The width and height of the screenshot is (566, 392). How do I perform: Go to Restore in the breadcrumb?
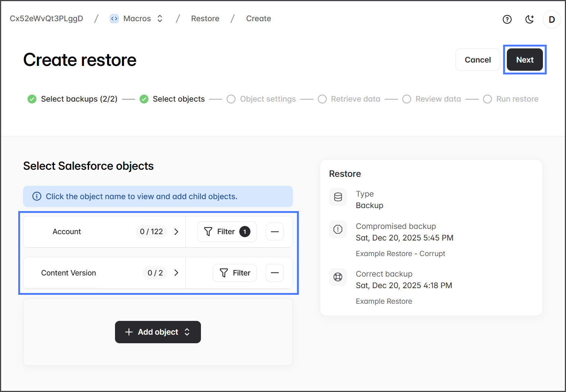point(205,19)
